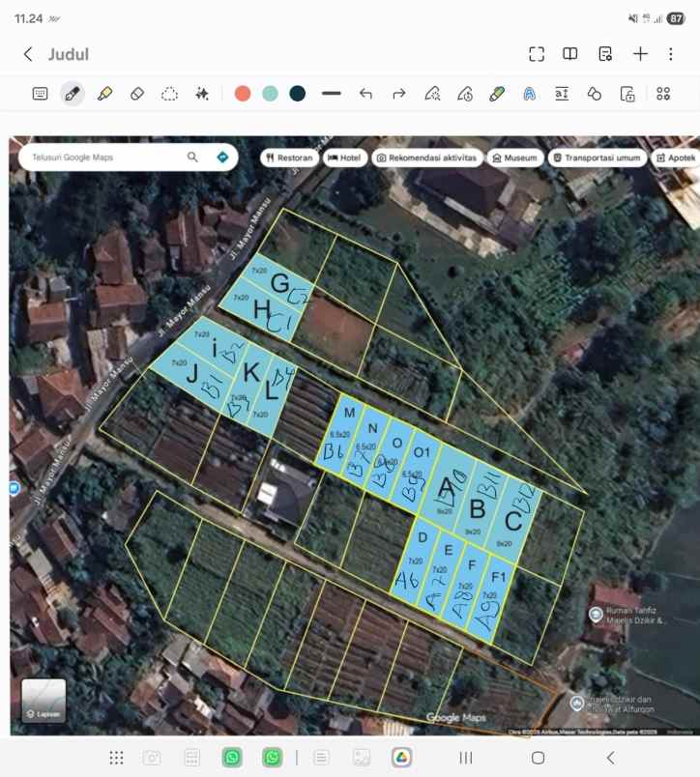This screenshot has width=700, height=777.
Task: Tap plot label "L"
Action: pos(272,391)
